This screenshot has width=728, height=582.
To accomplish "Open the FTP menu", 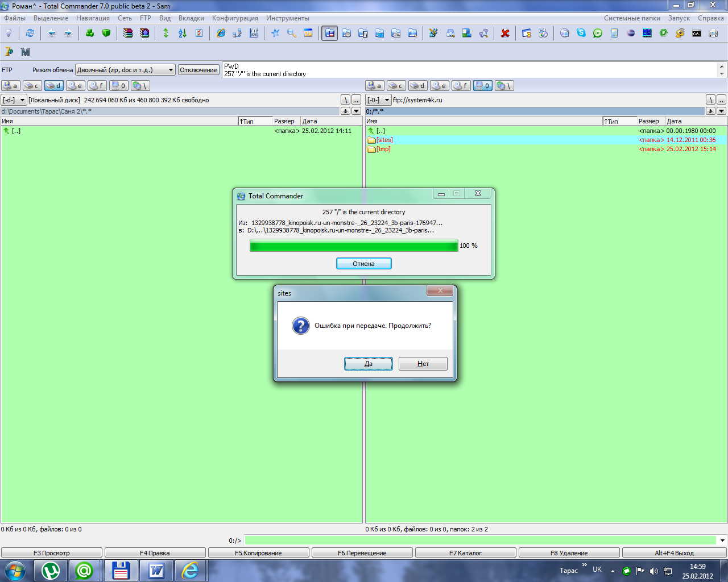I will click(146, 18).
